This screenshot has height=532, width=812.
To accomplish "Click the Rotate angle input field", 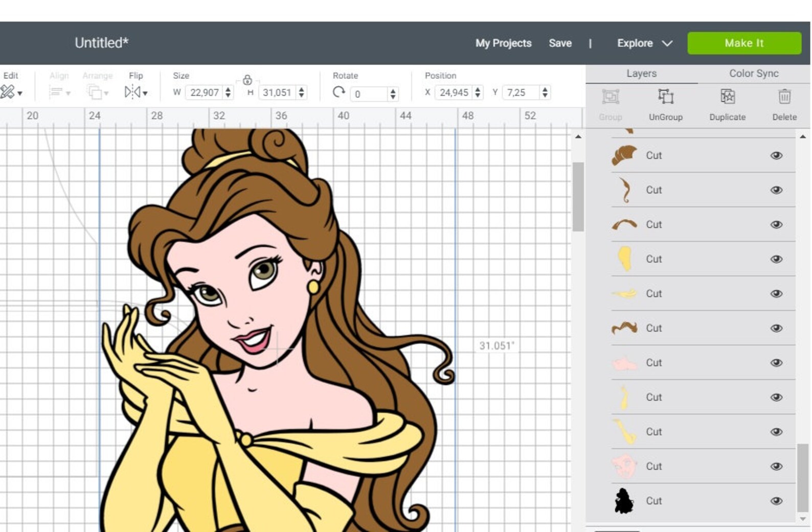I will tap(369, 94).
